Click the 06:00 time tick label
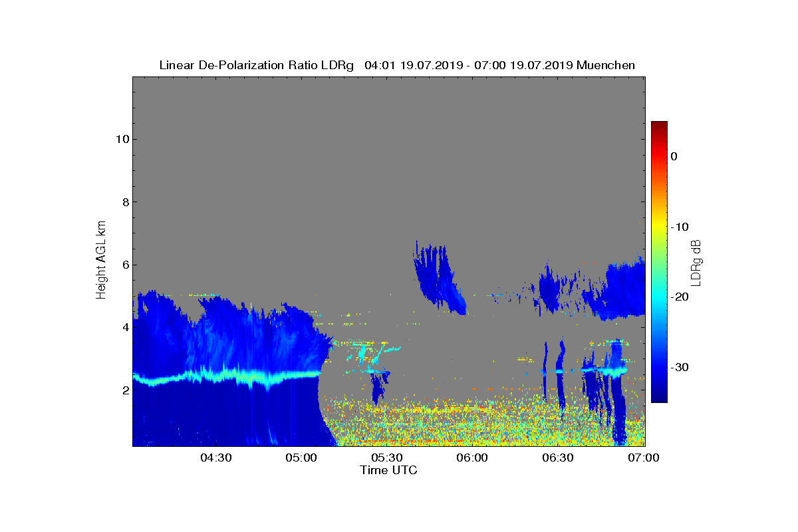 [473, 458]
